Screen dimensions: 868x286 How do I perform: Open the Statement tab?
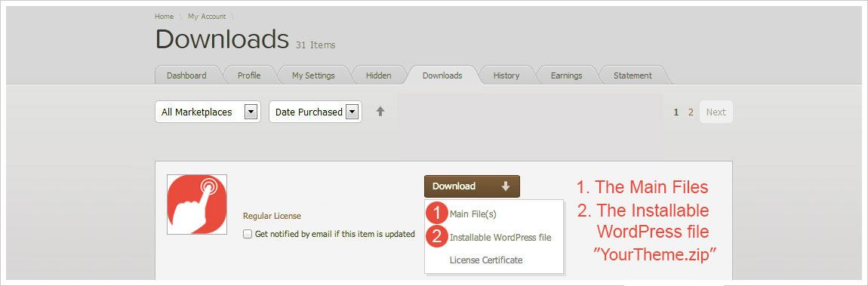point(633,75)
